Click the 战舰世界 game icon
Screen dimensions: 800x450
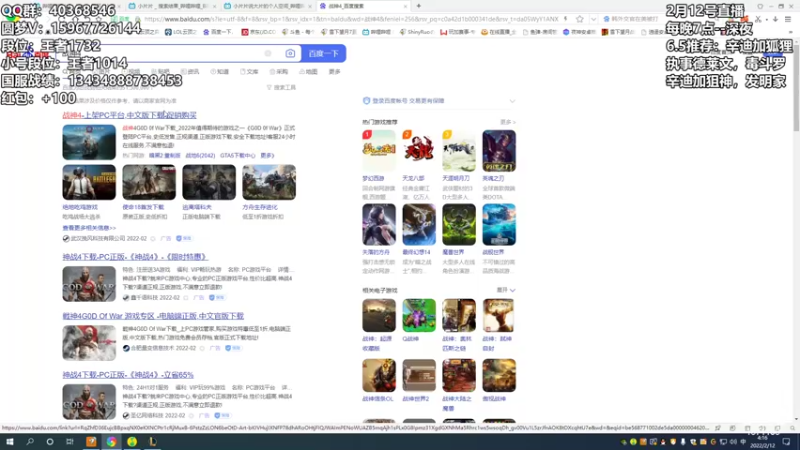coord(499,224)
